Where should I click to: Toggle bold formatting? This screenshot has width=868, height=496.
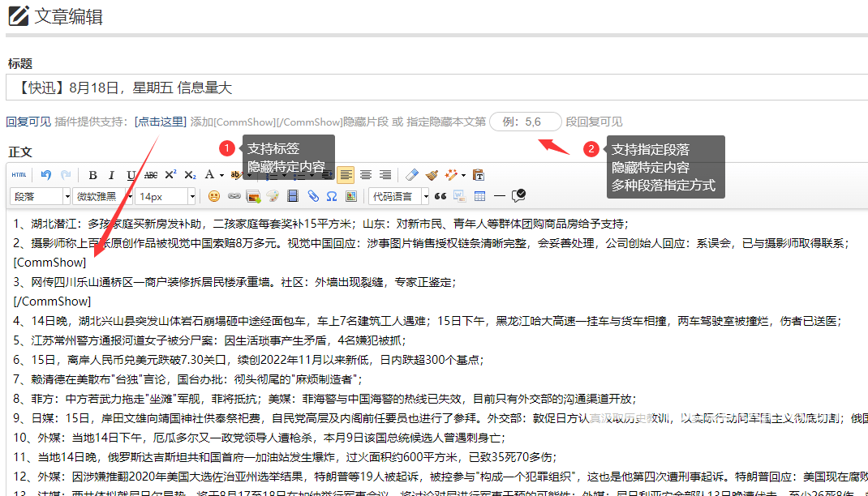pyautogui.click(x=92, y=175)
